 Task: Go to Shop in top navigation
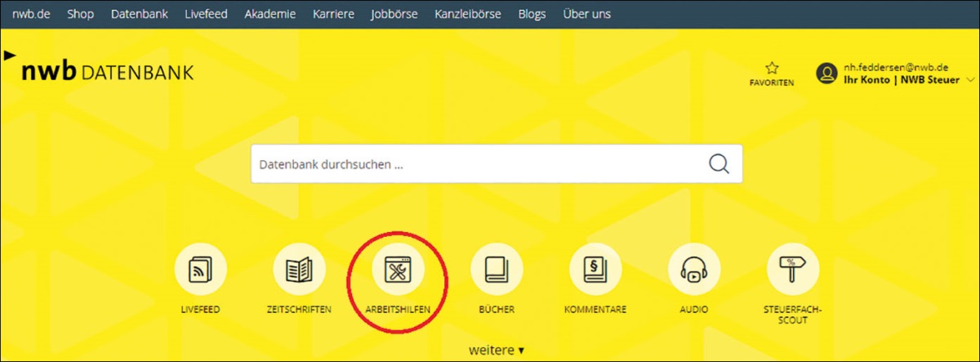(80, 14)
